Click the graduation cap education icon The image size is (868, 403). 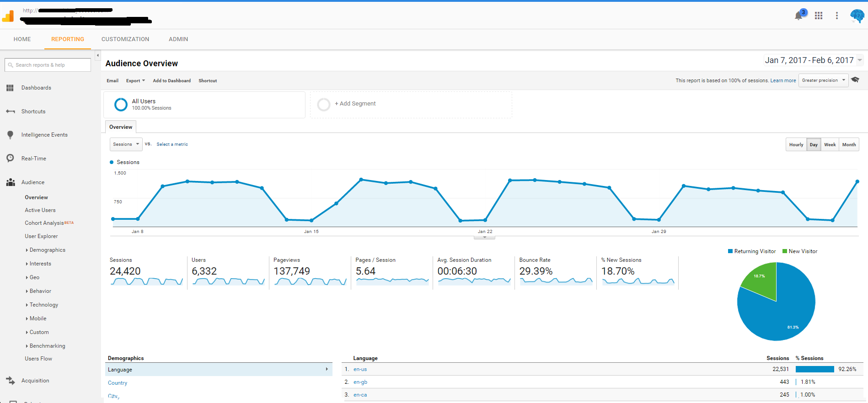pos(855,80)
